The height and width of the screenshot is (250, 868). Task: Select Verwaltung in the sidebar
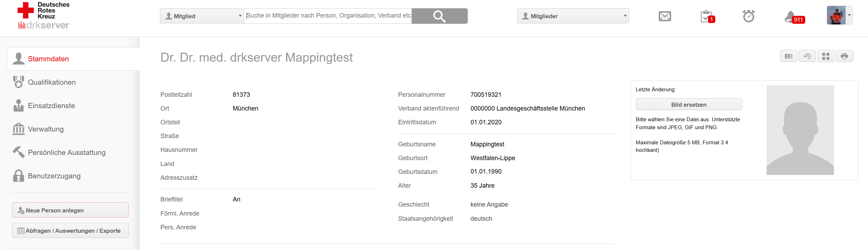[46, 129]
